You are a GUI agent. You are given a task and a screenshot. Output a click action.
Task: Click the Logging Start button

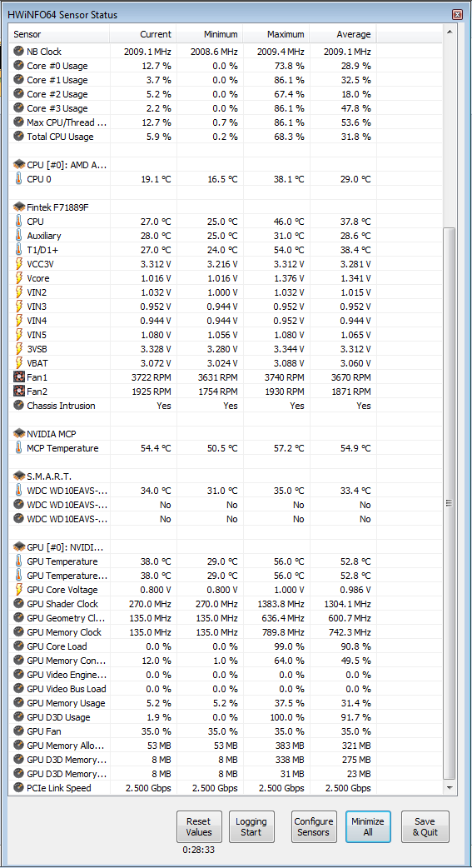[251, 826]
